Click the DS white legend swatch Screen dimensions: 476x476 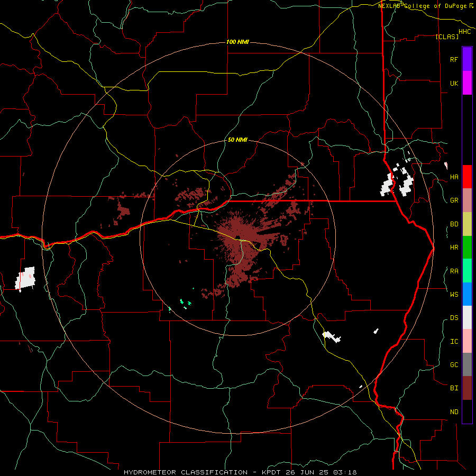click(467, 317)
